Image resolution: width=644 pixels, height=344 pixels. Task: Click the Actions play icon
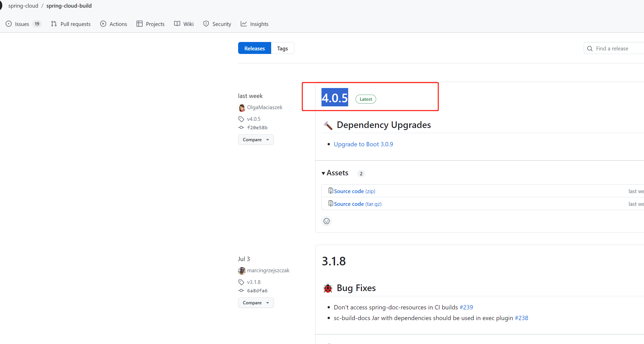(103, 24)
